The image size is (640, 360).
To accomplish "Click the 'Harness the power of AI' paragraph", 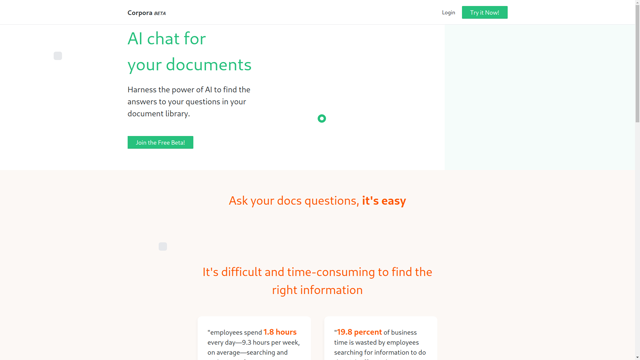I will pyautogui.click(x=189, y=102).
